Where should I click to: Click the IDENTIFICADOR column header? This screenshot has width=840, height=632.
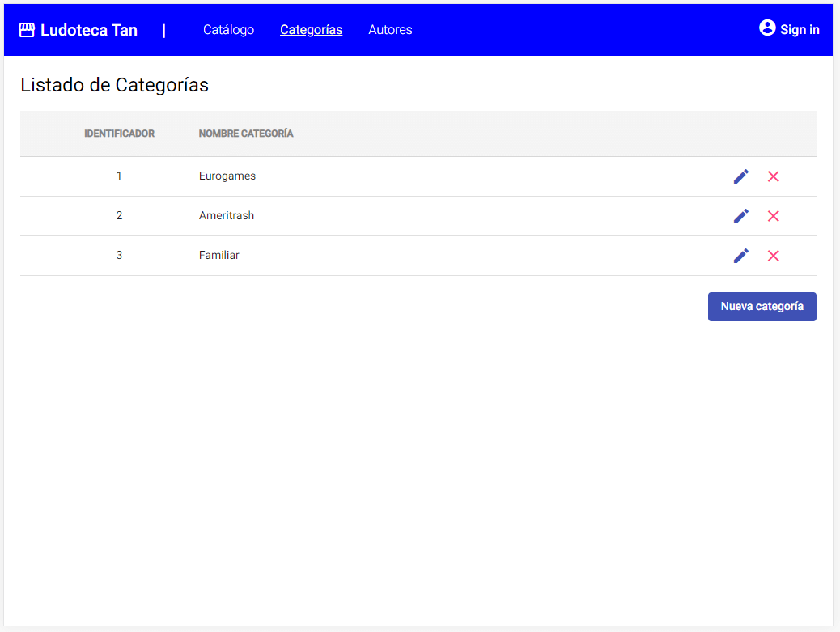point(119,134)
